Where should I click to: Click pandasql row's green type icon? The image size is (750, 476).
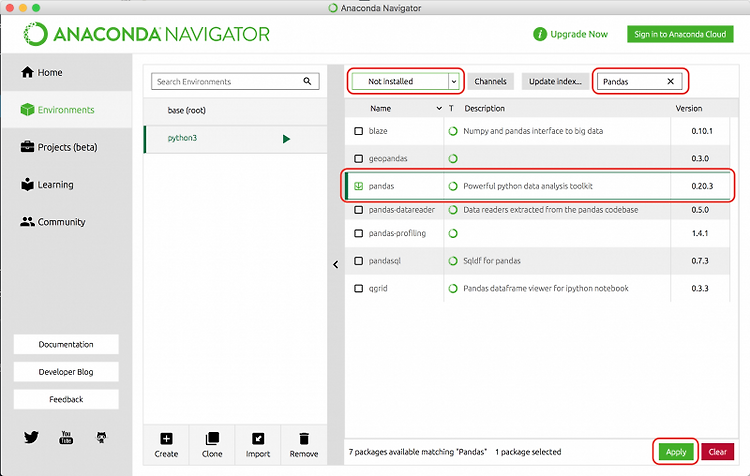coord(452,261)
